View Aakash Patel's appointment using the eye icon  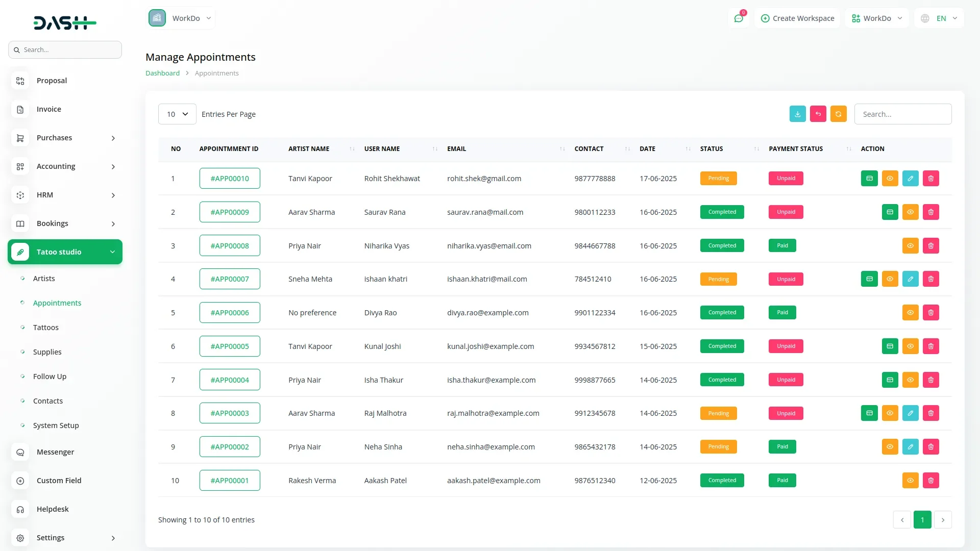910,481
